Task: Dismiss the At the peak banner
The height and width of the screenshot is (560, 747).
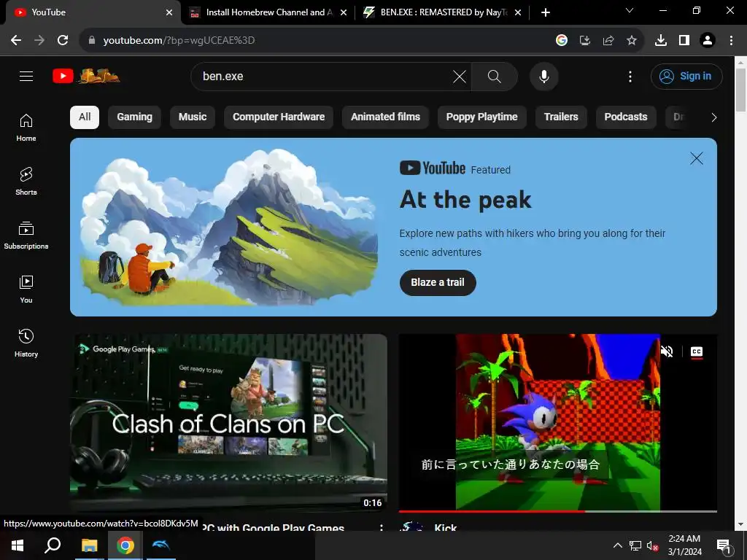Action: (697, 158)
